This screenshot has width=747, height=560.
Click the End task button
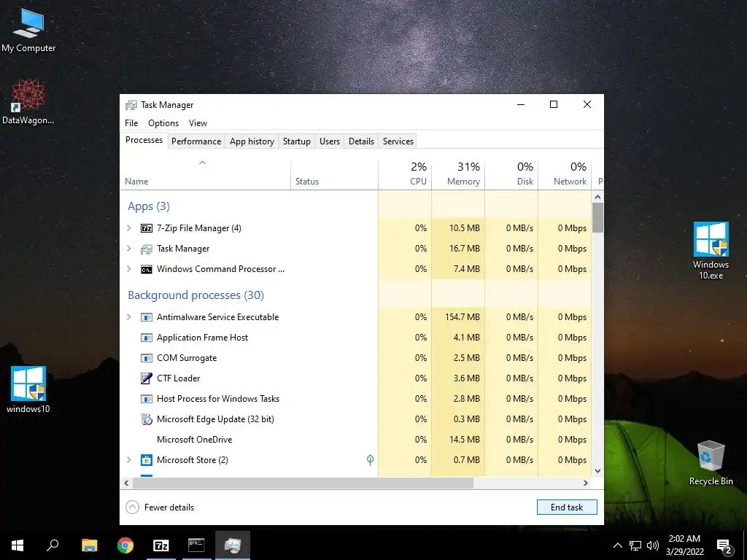[567, 507]
